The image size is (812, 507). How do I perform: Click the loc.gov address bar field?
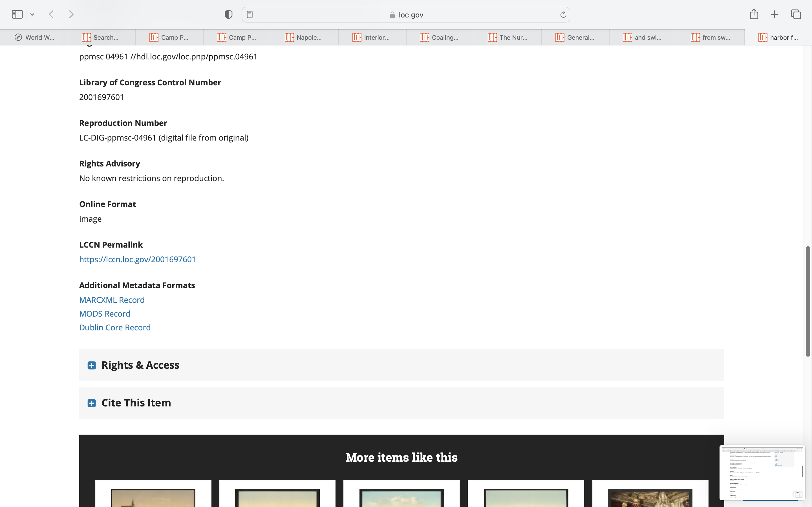[406, 15]
